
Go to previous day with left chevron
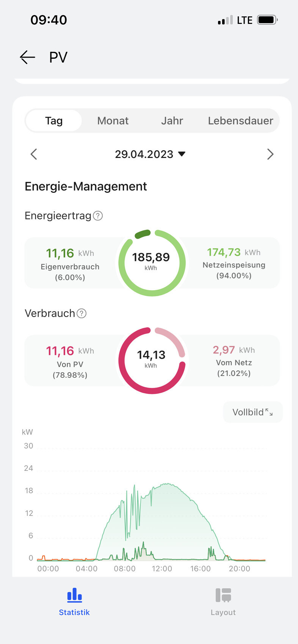(34, 154)
